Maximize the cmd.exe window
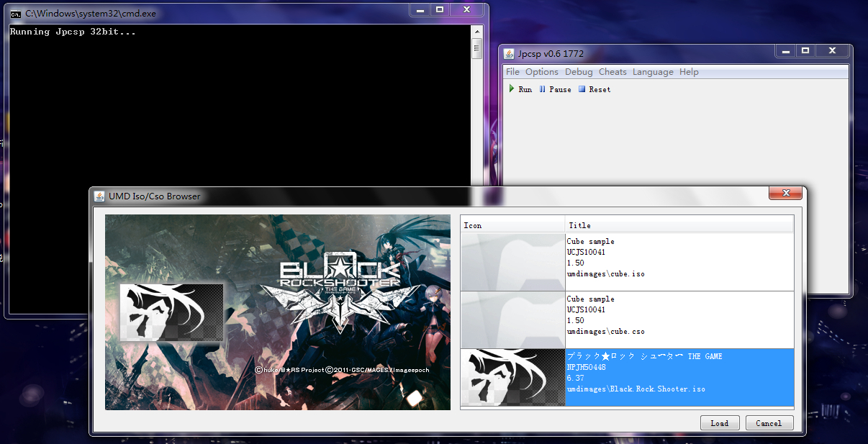 click(x=440, y=9)
